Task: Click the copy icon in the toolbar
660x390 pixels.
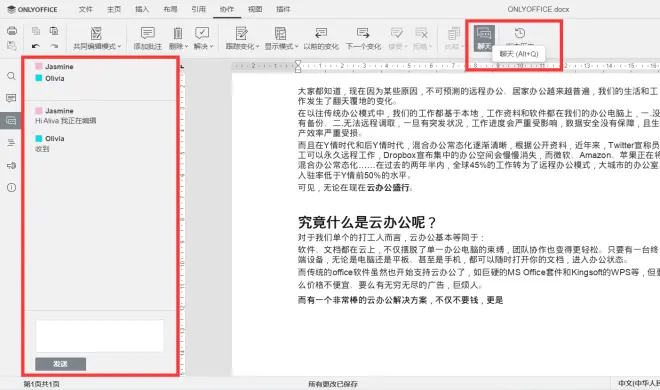Action: point(36,31)
